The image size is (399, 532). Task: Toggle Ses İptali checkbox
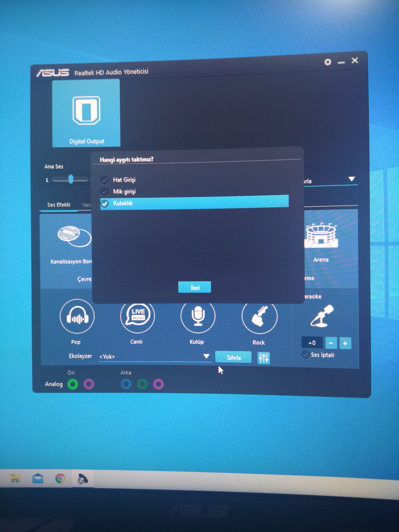click(x=305, y=354)
